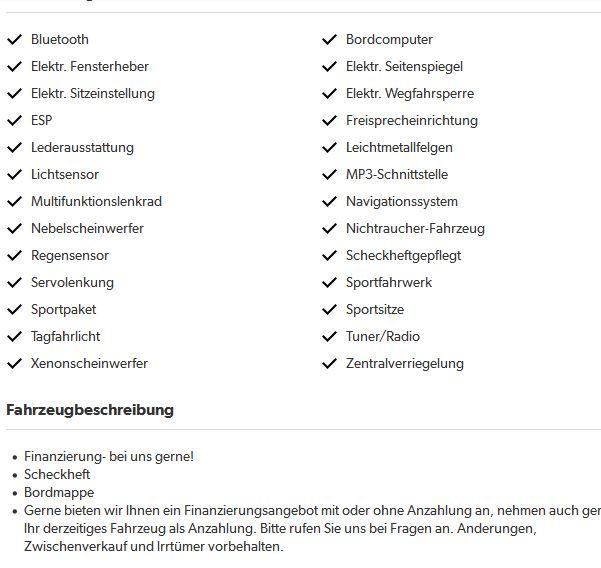The image size is (601, 568).
Task: Select the checkmark next to Lederausstattung
Action: coord(14,148)
